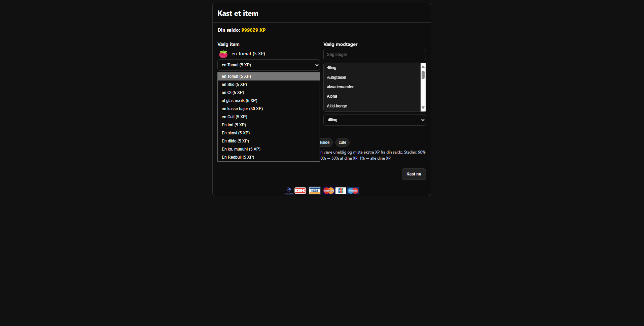Click the Visa card icon
The height and width of the screenshot is (326, 644).
[x=315, y=191]
